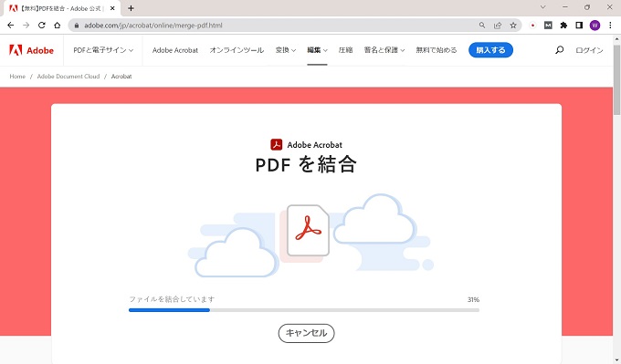Reload the page with the refresh icon
The width and height of the screenshot is (621, 364).
point(42,26)
